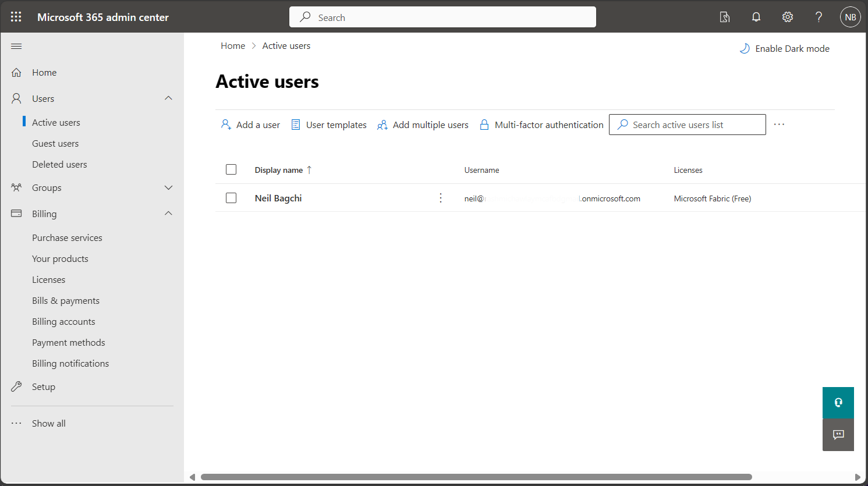Click Microsoft Fabric (Free) license cell
Viewport: 868px width, 486px height.
pos(713,198)
